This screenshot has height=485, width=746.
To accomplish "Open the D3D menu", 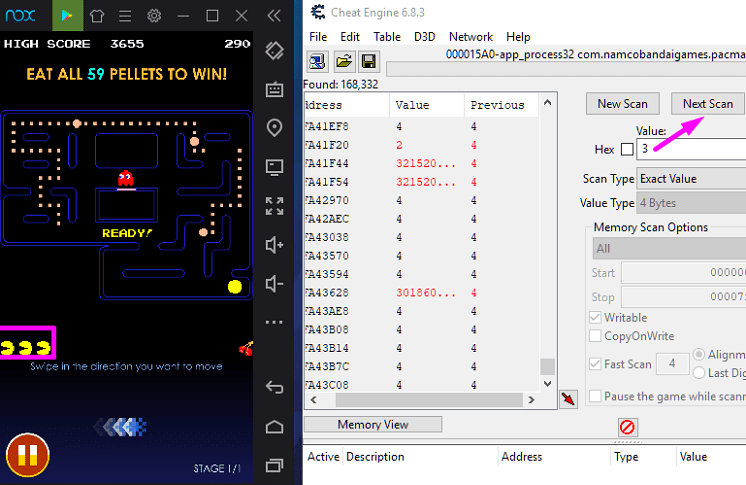I will pos(424,37).
